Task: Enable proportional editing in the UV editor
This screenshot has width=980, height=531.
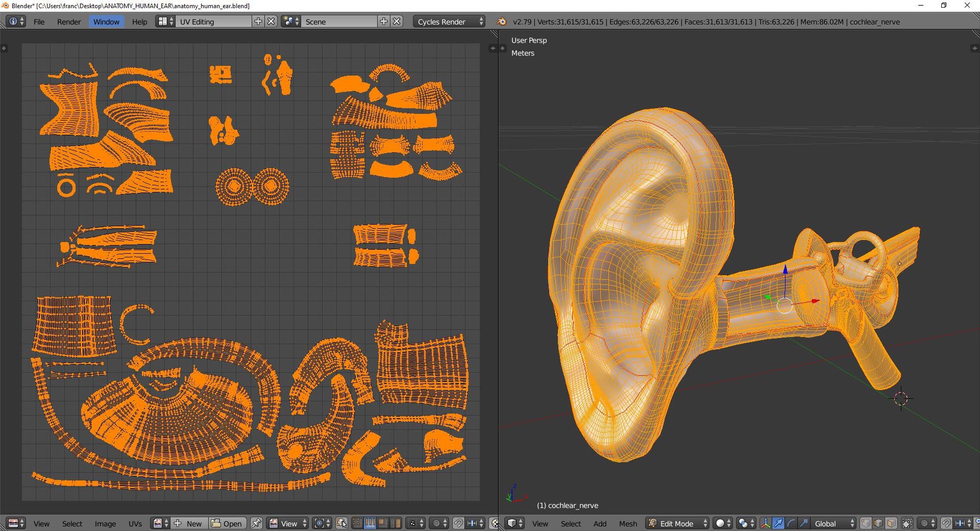Action: click(436, 523)
